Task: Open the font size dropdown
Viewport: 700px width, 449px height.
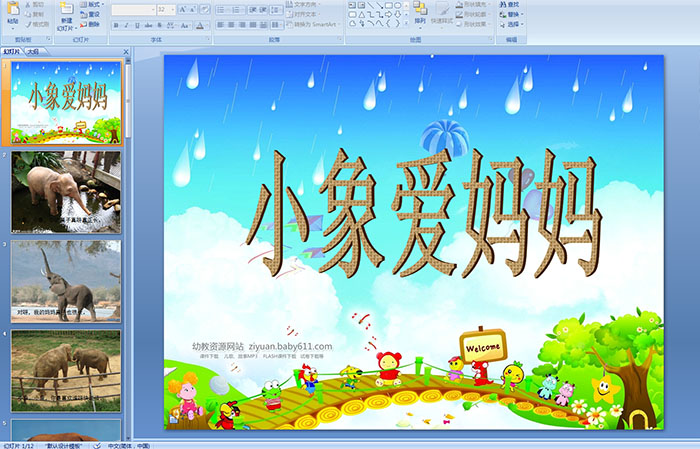Action: pos(173,9)
